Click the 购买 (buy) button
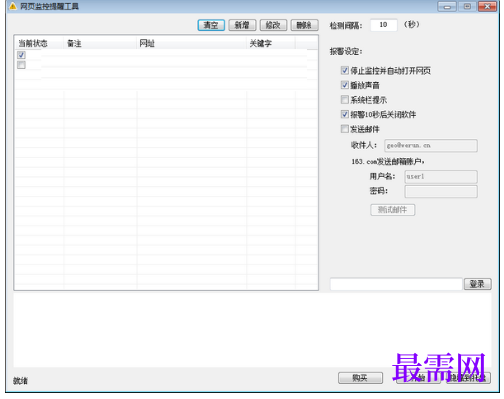 [360, 378]
